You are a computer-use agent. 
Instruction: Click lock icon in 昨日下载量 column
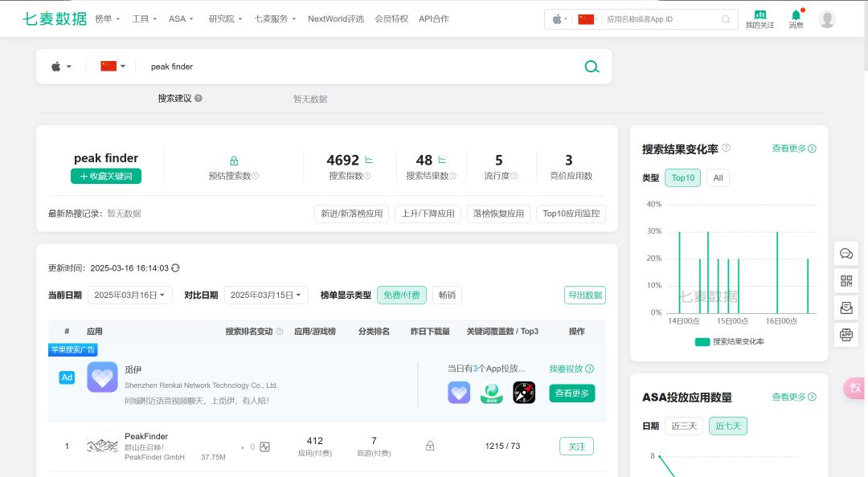click(430, 446)
